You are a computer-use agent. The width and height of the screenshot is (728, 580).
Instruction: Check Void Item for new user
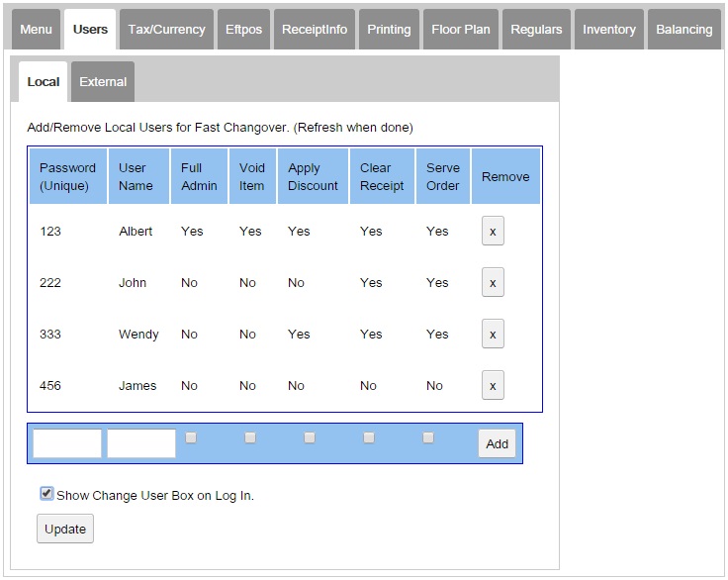pyautogui.click(x=250, y=437)
